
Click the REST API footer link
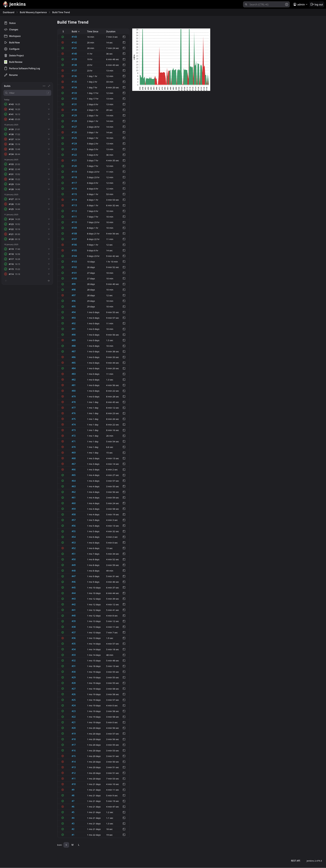[295, 861]
